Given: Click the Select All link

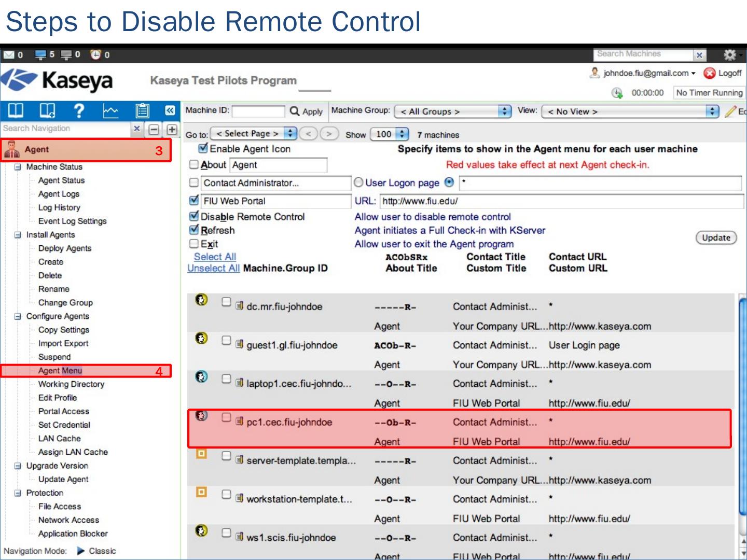Looking at the screenshot, I should point(215,257).
